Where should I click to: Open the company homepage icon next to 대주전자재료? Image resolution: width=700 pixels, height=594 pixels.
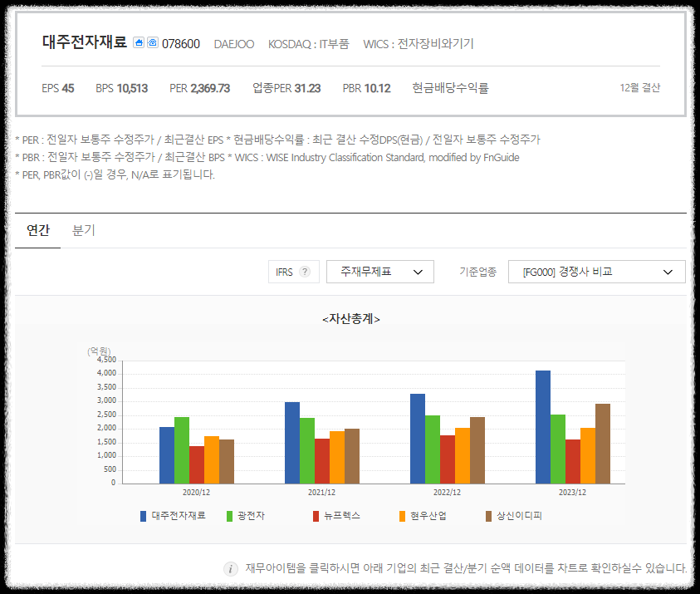(139, 42)
